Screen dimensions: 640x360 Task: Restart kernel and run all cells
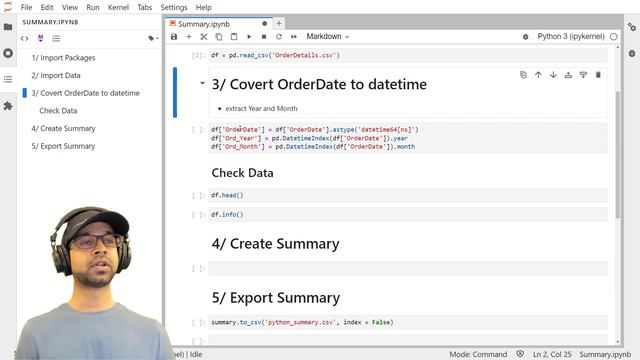(x=294, y=37)
